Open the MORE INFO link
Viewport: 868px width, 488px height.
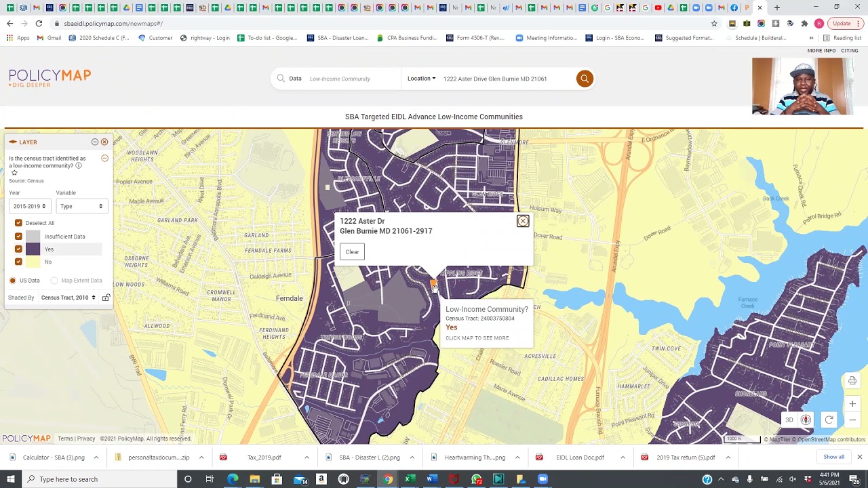(821, 51)
